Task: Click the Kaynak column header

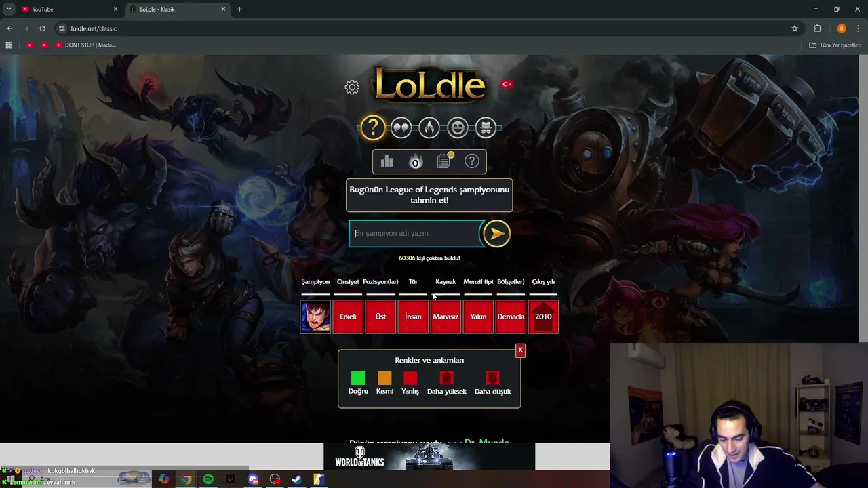Action: [x=446, y=282]
